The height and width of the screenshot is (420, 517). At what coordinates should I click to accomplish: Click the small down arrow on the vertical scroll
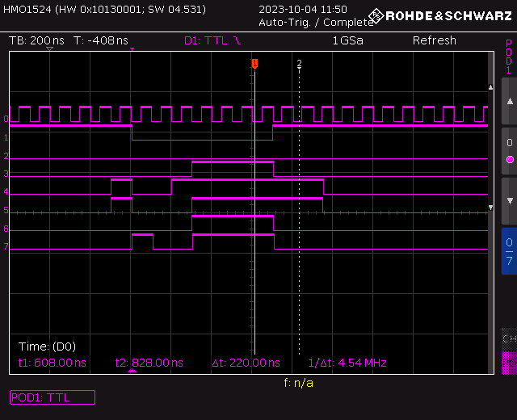490,208
